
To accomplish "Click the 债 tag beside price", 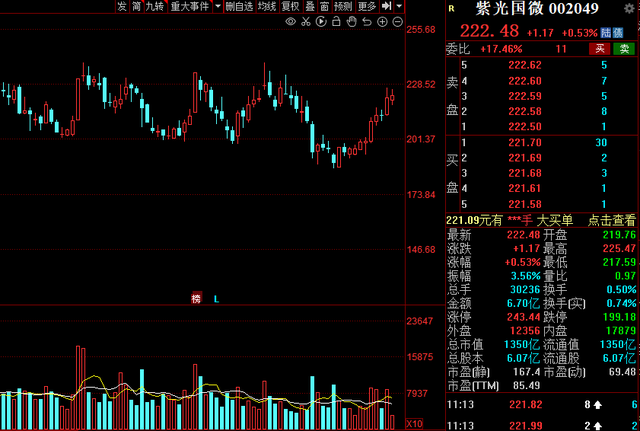I will point(618,33).
